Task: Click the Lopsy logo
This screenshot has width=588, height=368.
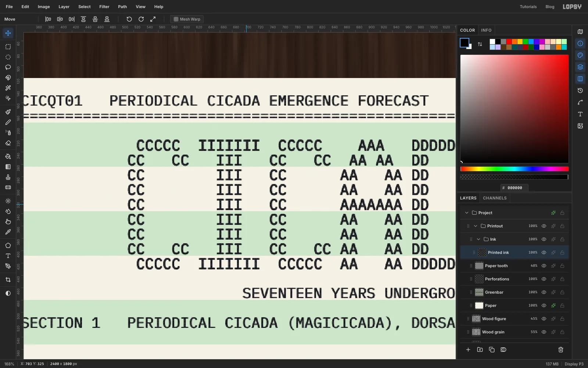Action: click(572, 7)
